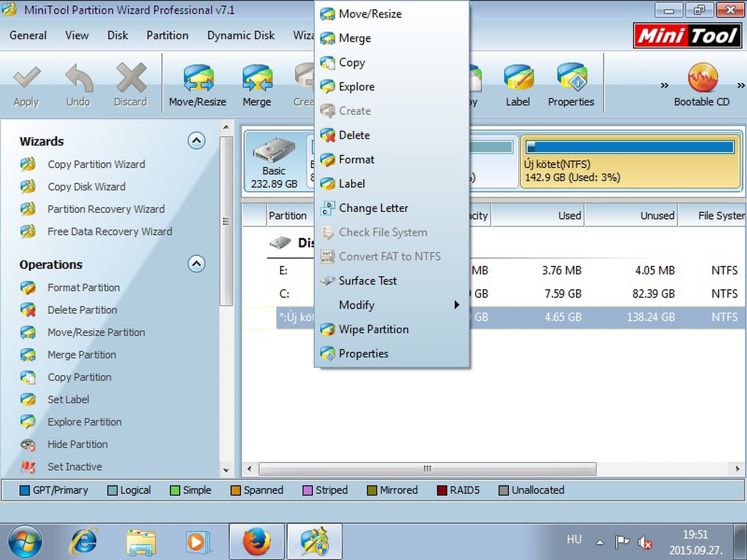The image size is (747, 560).
Task: Click the Move/Resize toolbar icon
Action: pos(198,78)
